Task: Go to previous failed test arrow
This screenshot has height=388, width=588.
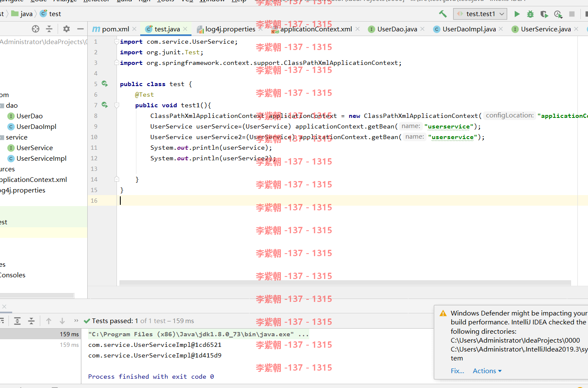Action: (49, 321)
